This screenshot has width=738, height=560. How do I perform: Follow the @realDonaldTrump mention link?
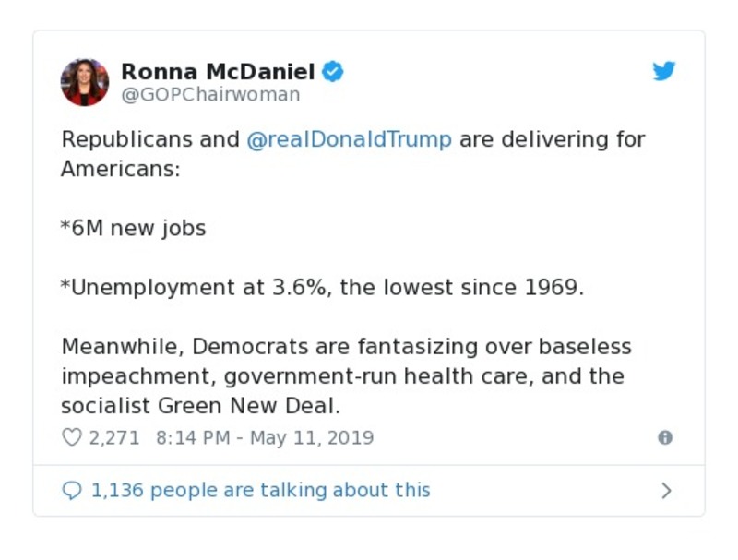(350, 140)
